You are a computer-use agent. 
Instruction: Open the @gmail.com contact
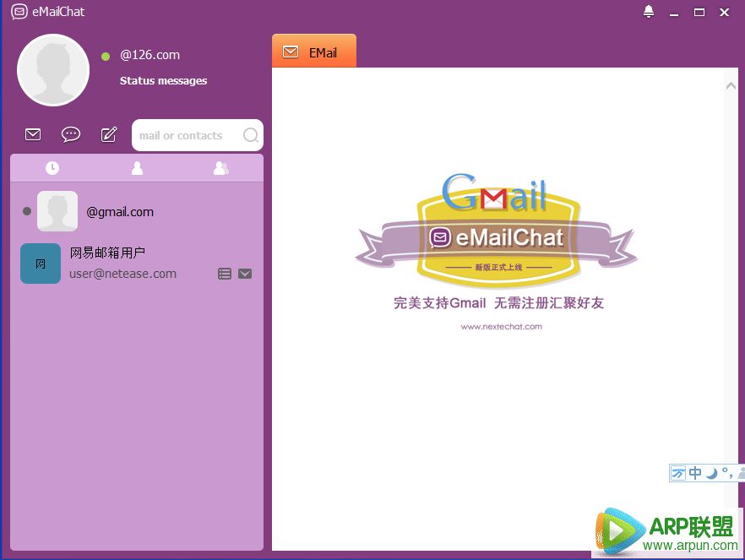point(137,211)
